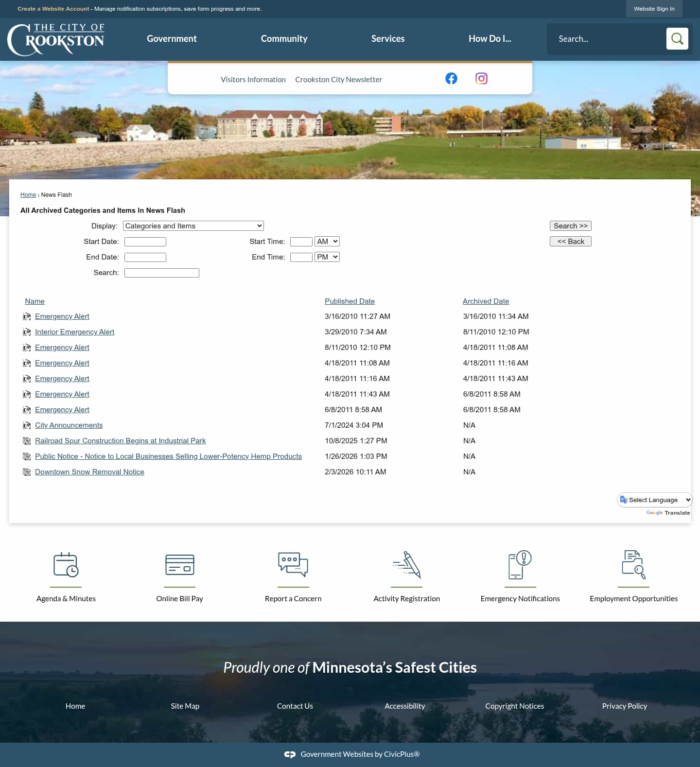Open Create a Website Account link
Screen dimensions: 700x767
click(x=53, y=9)
